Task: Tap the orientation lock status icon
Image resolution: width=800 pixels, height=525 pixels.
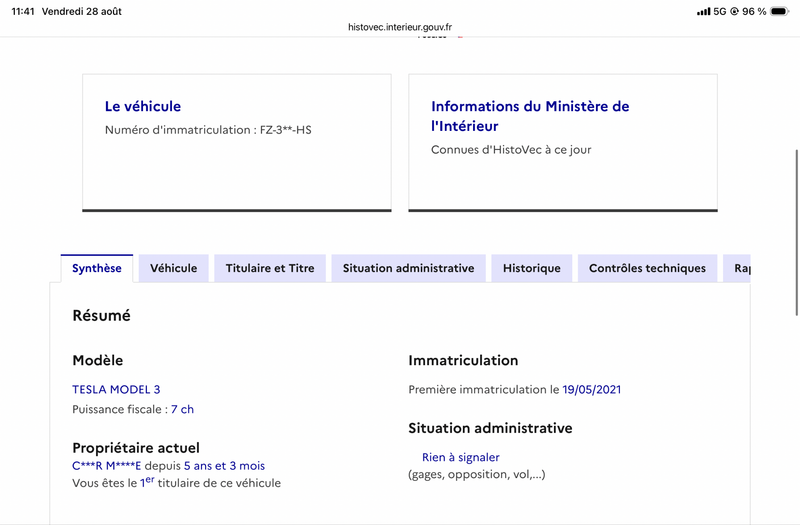Action: tap(734, 11)
